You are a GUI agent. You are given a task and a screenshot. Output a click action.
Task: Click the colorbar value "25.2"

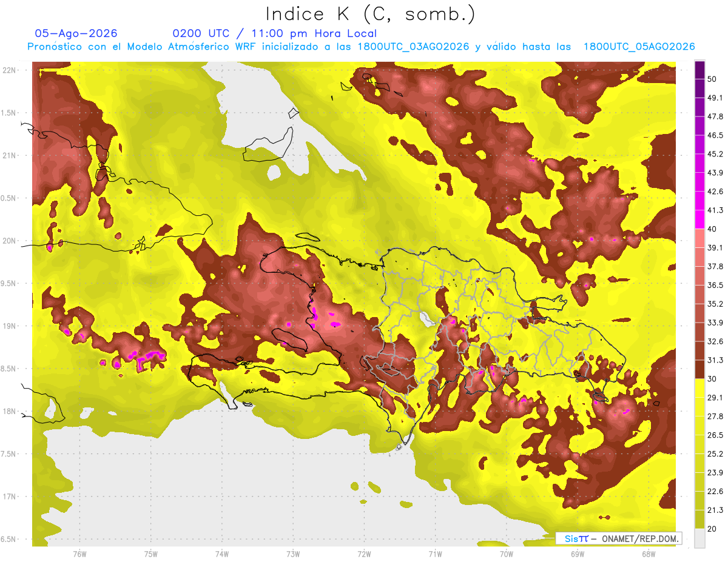(x=715, y=454)
